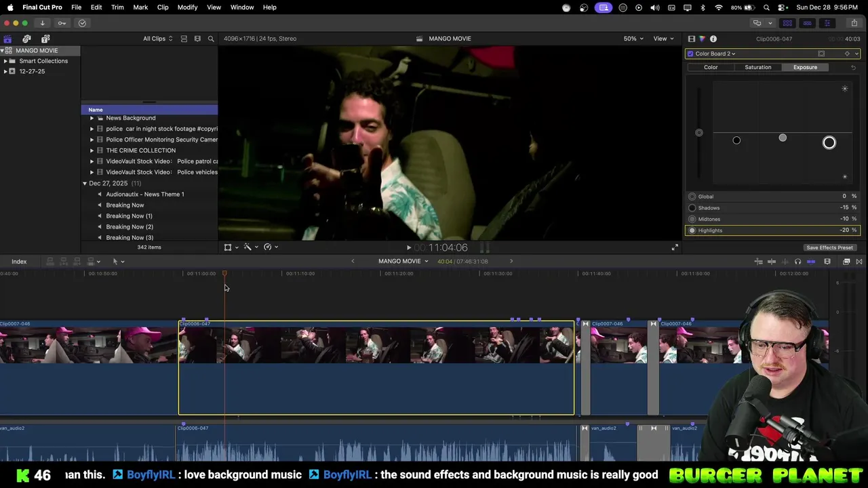
Task: Open the Mark menu
Action: click(x=140, y=7)
